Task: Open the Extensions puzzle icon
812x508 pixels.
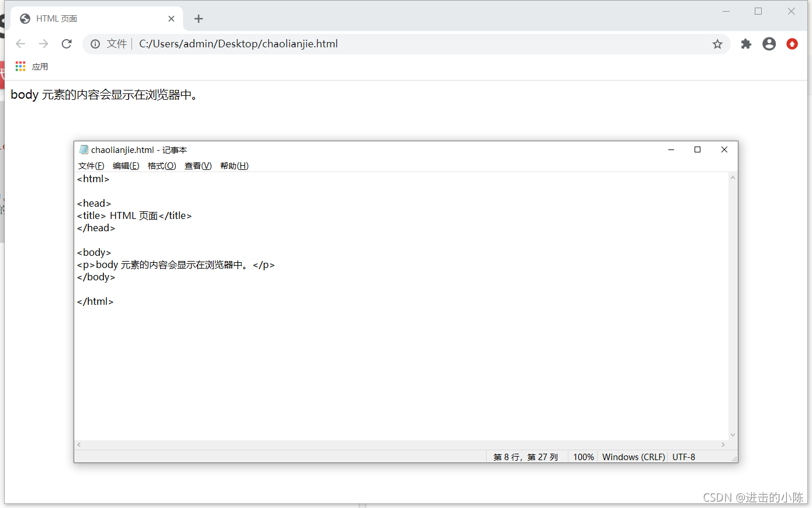Action: tap(746, 44)
